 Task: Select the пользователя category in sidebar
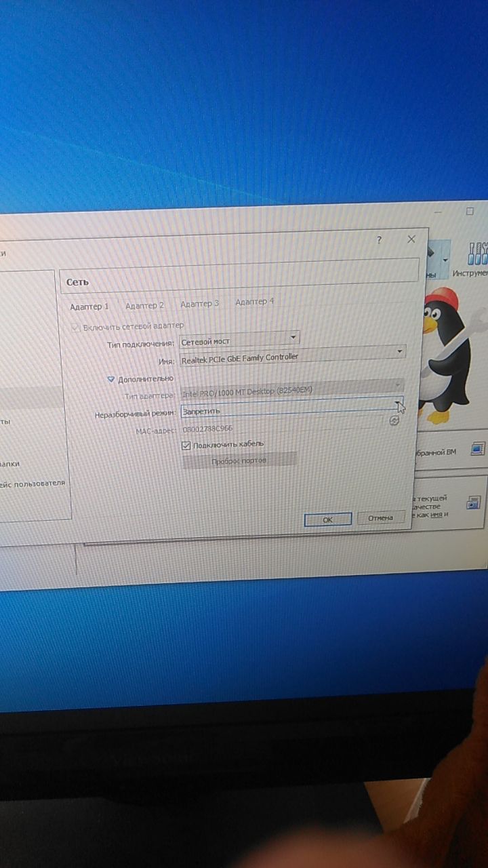click(x=33, y=483)
